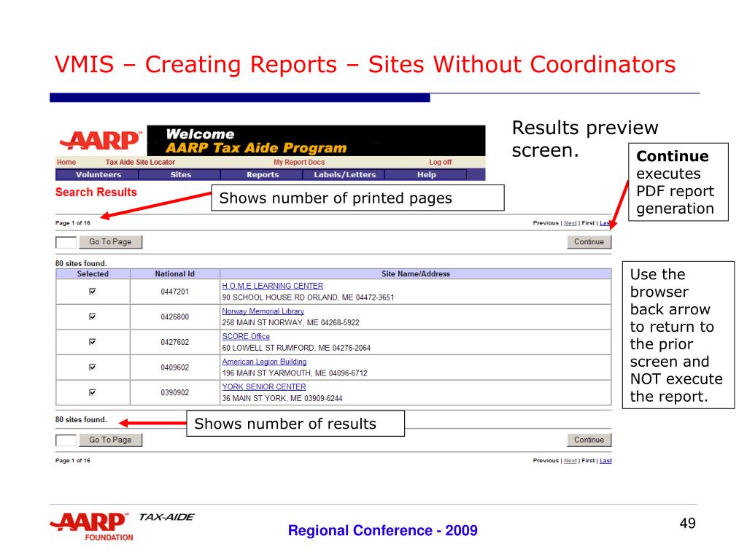Click the National Id column header
This screenshot has width=747, height=560.
(175, 274)
